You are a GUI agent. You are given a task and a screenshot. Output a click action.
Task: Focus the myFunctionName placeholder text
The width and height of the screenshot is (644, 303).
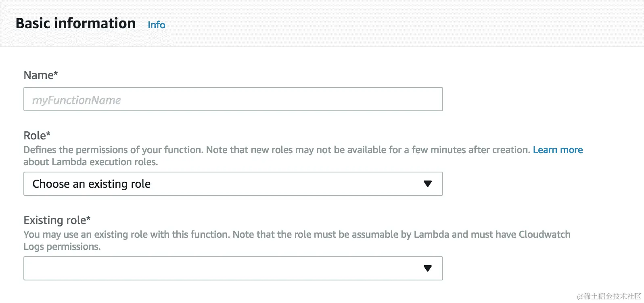tap(77, 100)
